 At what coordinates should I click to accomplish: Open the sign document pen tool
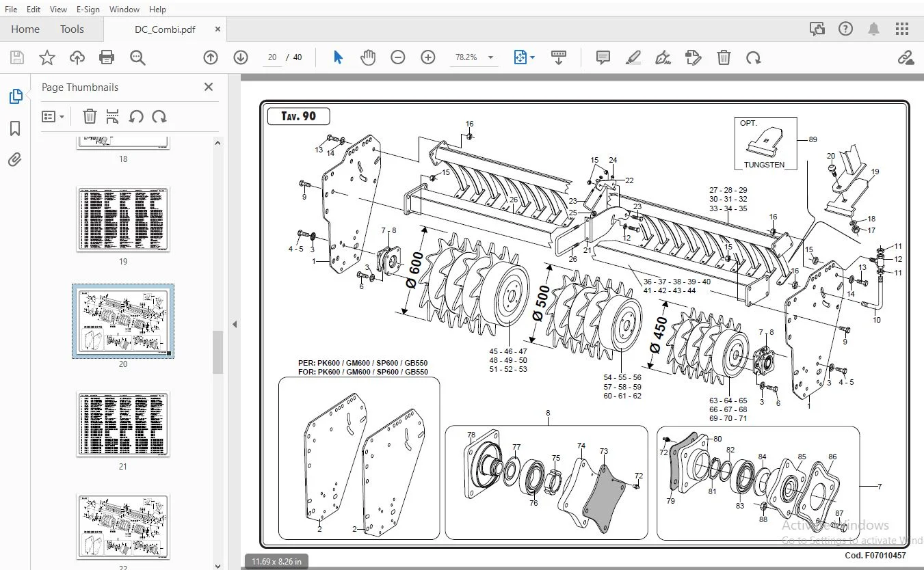tap(663, 57)
